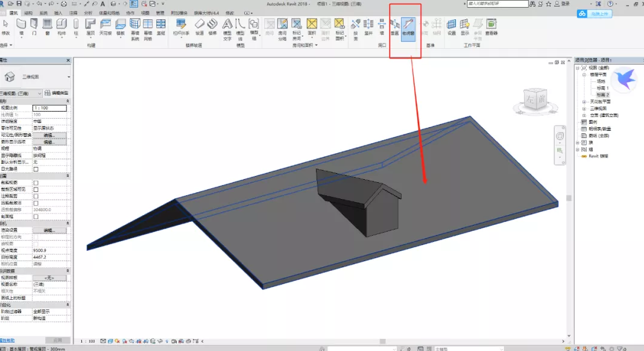Screen dimensions: 644x351
Task: Select the Floor (楼板) tool
Action: [121, 27]
